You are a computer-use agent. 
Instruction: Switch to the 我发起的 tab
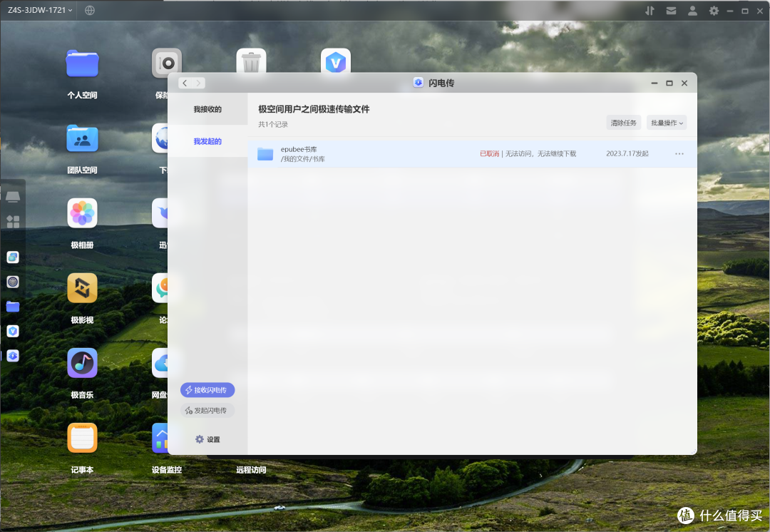[207, 141]
